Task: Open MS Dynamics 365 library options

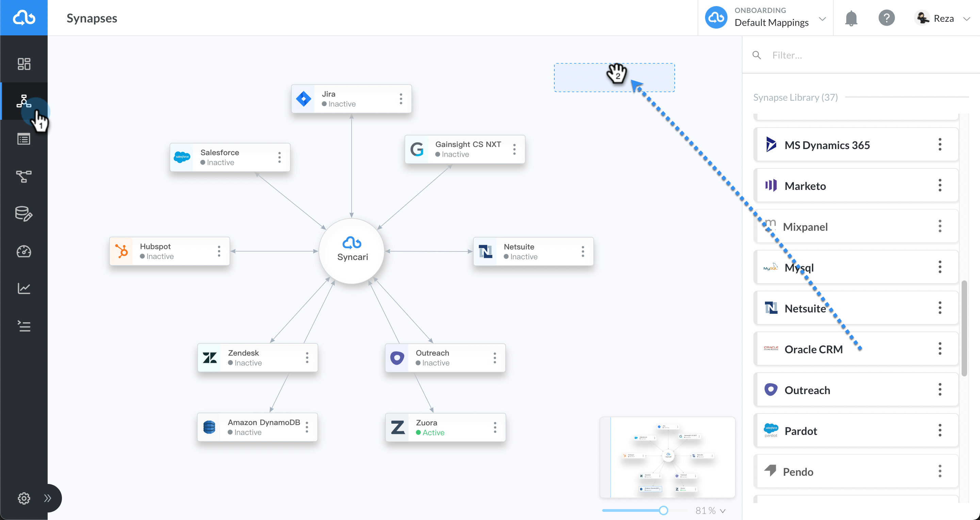Action: (940, 145)
